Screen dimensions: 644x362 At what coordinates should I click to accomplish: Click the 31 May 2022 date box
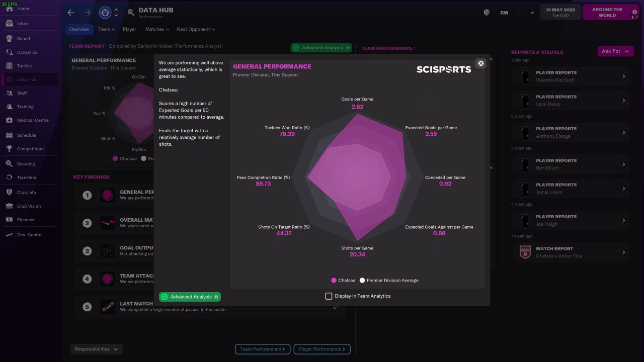pyautogui.click(x=560, y=13)
